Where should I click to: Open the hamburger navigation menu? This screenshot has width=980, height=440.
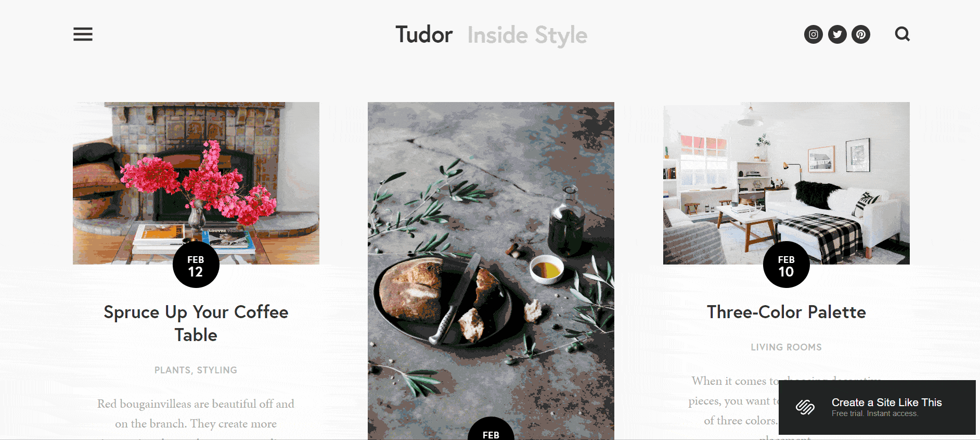83,34
